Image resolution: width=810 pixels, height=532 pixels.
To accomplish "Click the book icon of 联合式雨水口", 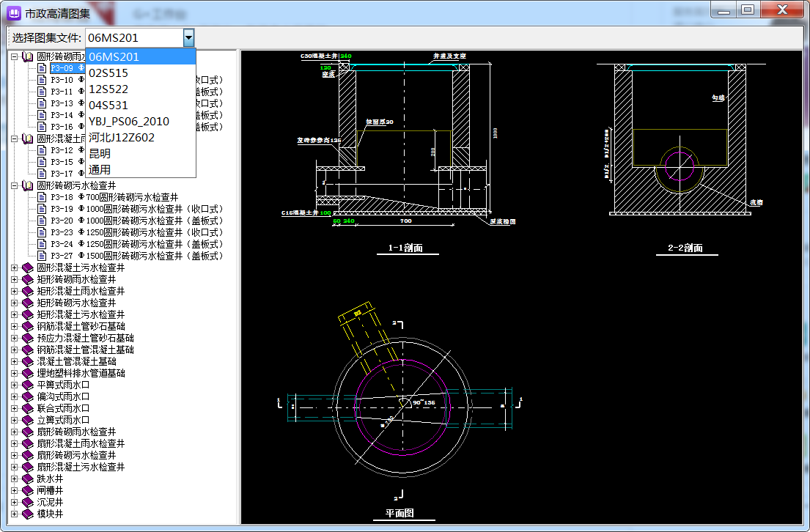I will [27, 409].
